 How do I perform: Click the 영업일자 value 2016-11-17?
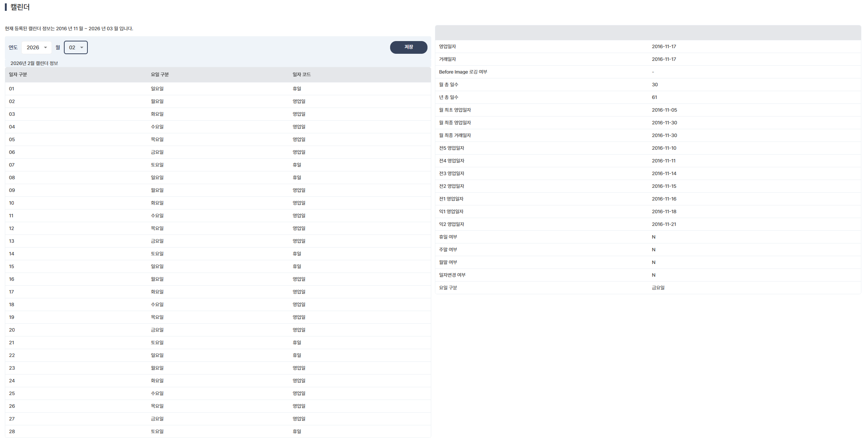click(664, 47)
